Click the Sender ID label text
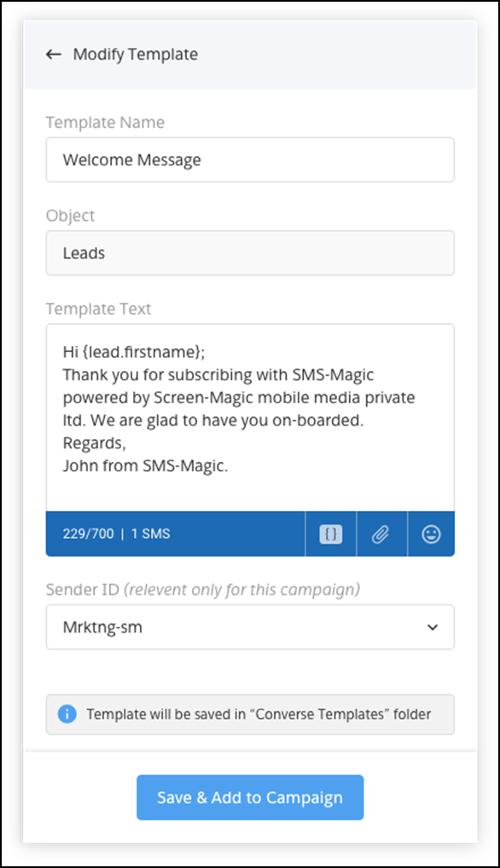The image size is (500, 868). pos(203,590)
